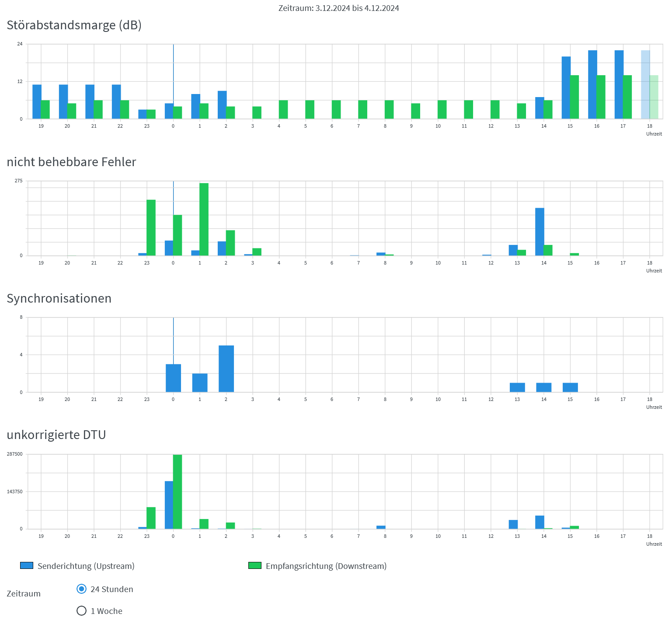
Task: Click green hour 10 bar in Störabstandsmarge chart
Action: (x=442, y=109)
